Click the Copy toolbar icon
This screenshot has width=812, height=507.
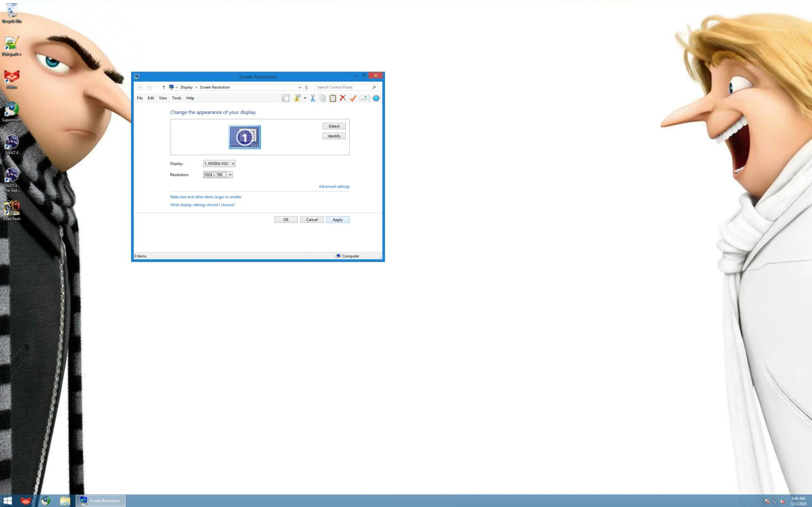[x=323, y=98]
